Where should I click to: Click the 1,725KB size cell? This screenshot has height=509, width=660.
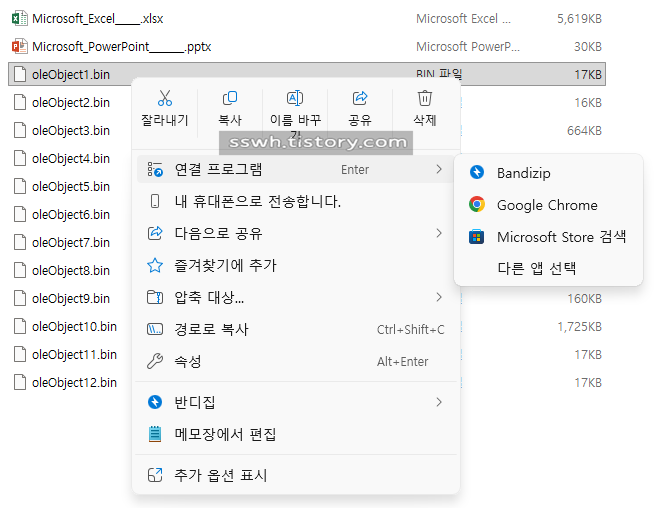579,327
